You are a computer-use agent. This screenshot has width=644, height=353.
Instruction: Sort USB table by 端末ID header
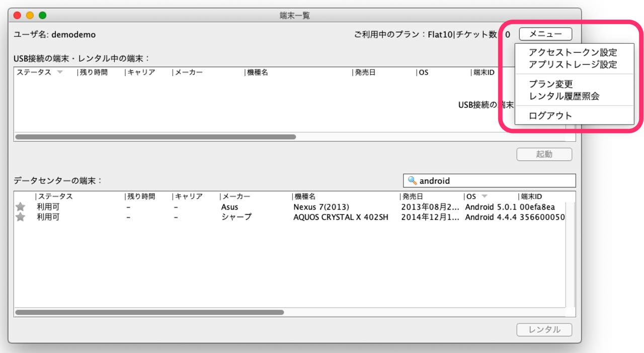tap(484, 73)
